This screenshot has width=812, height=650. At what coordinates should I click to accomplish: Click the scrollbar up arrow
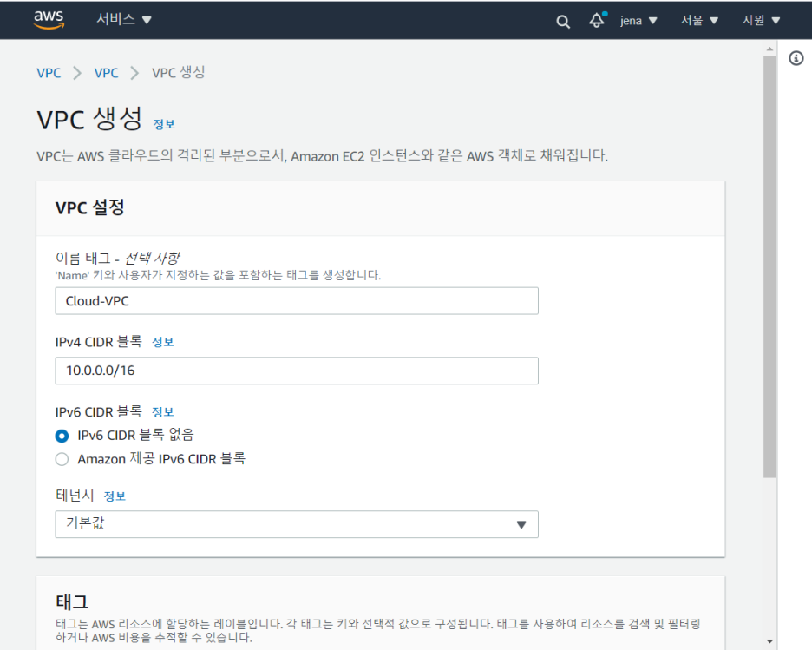pos(770,49)
